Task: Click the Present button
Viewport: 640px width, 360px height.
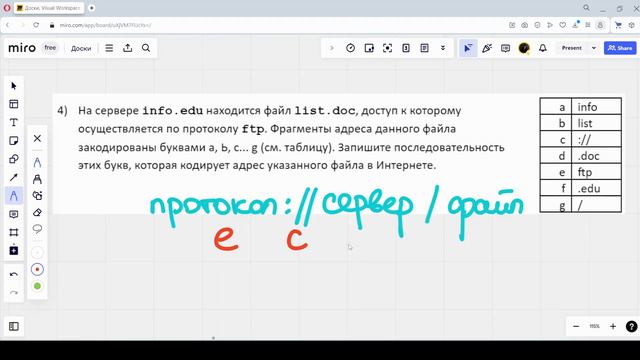Action: [571, 48]
